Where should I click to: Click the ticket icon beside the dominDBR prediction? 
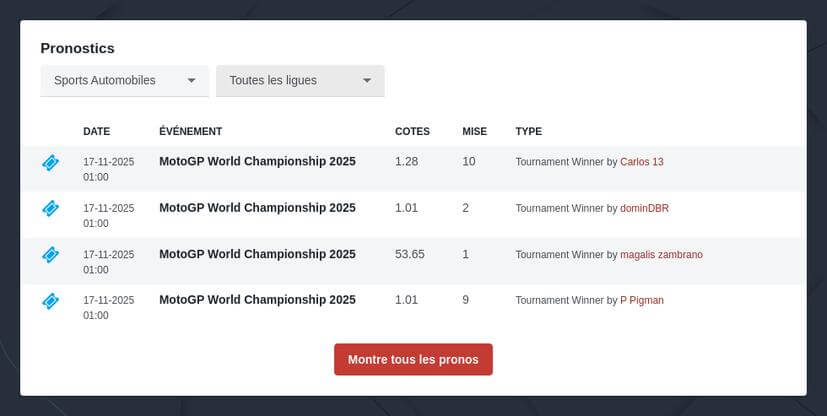[x=51, y=208]
